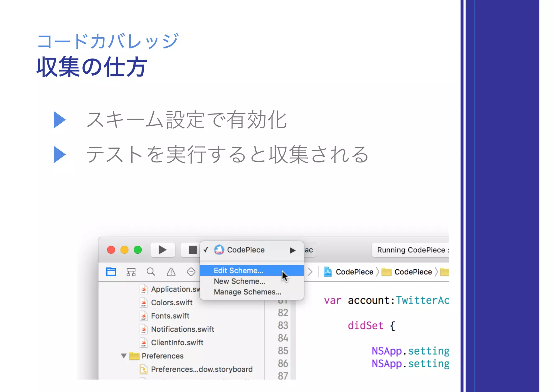
Task: Click the Preferences folder icon
Action: point(134,356)
